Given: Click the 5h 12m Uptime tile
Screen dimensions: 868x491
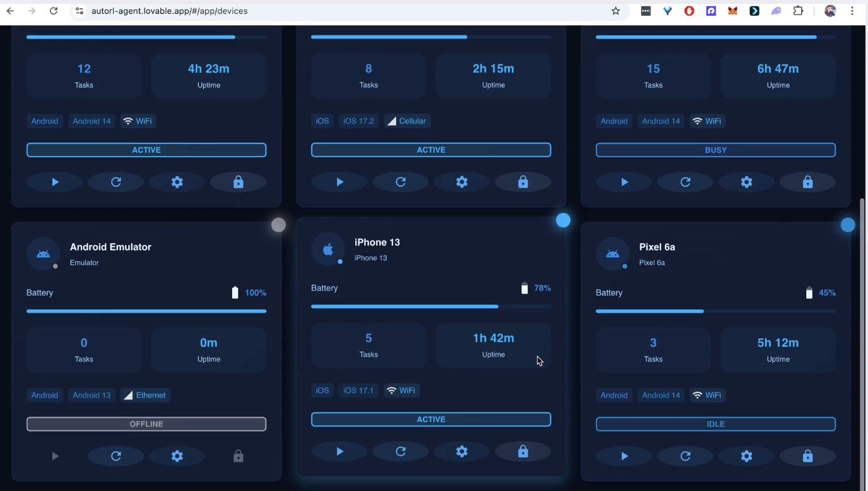Looking at the screenshot, I should pos(778,350).
